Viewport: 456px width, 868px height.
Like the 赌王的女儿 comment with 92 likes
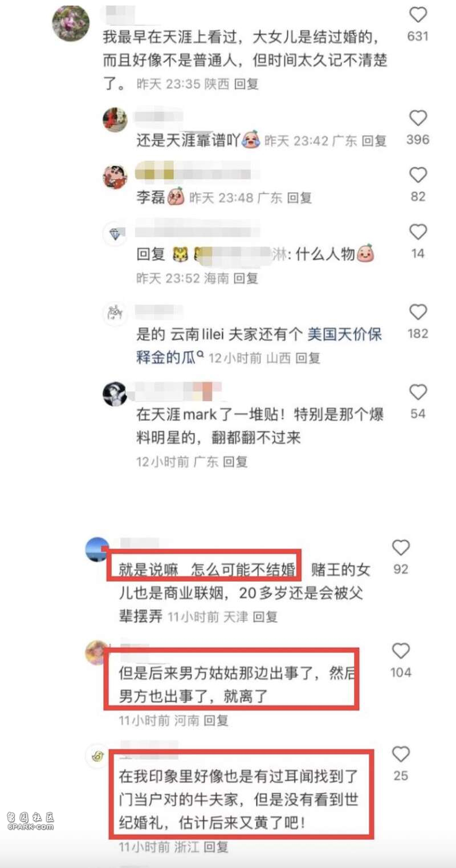point(401,548)
